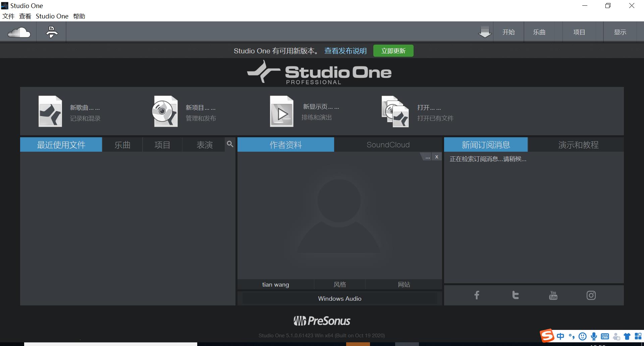Image resolution: width=644 pixels, height=346 pixels.
Task: Open the Instagram icon link
Action: (x=591, y=295)
